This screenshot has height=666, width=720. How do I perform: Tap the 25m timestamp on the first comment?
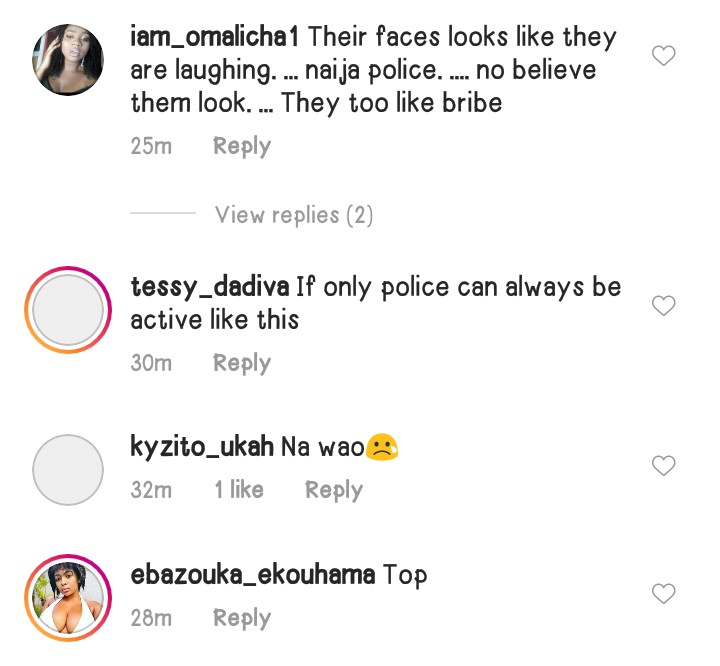(x=151, y=146)
